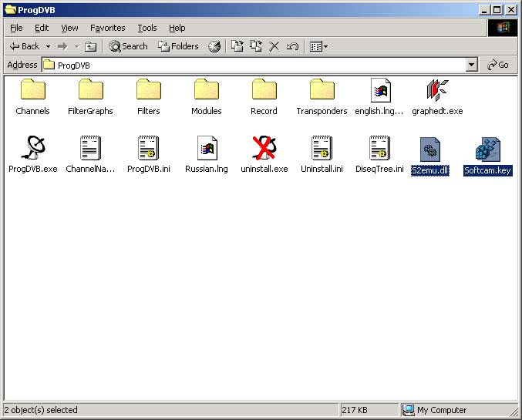Click the Address bar path field
522x420 pixels.
tap(254, 65)
